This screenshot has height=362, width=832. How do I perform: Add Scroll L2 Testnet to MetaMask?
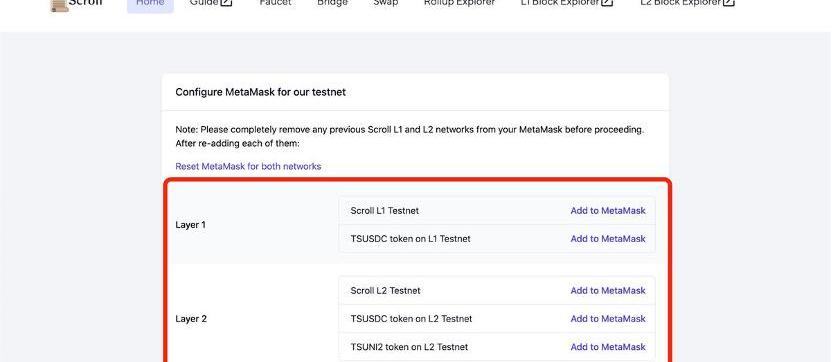(608, 291)
